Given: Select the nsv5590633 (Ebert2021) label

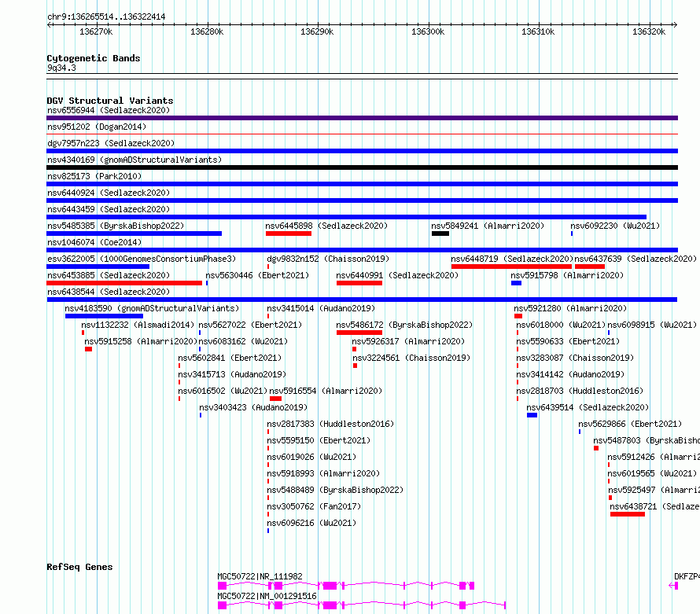Looking at the screenshot, I should [568, 341].
